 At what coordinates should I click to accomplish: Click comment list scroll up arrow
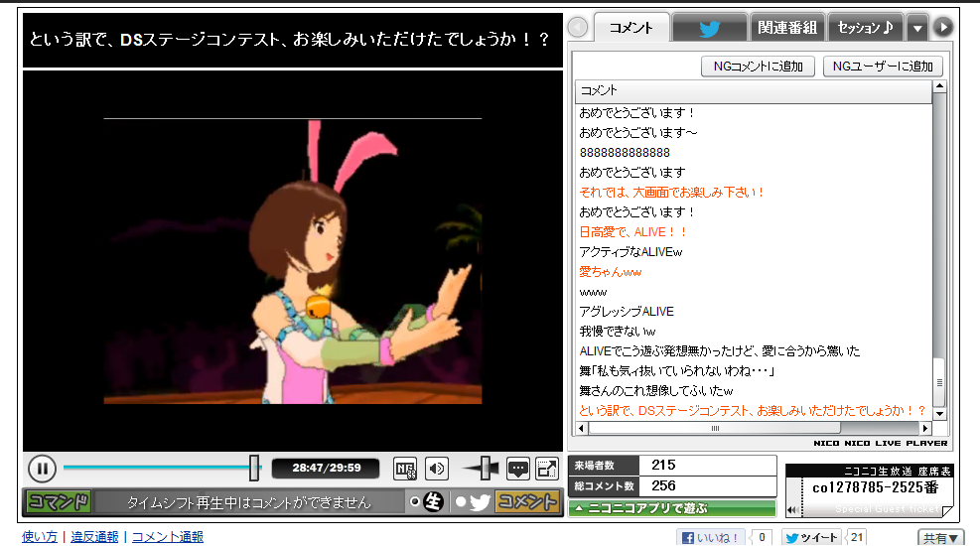[939, 86]
